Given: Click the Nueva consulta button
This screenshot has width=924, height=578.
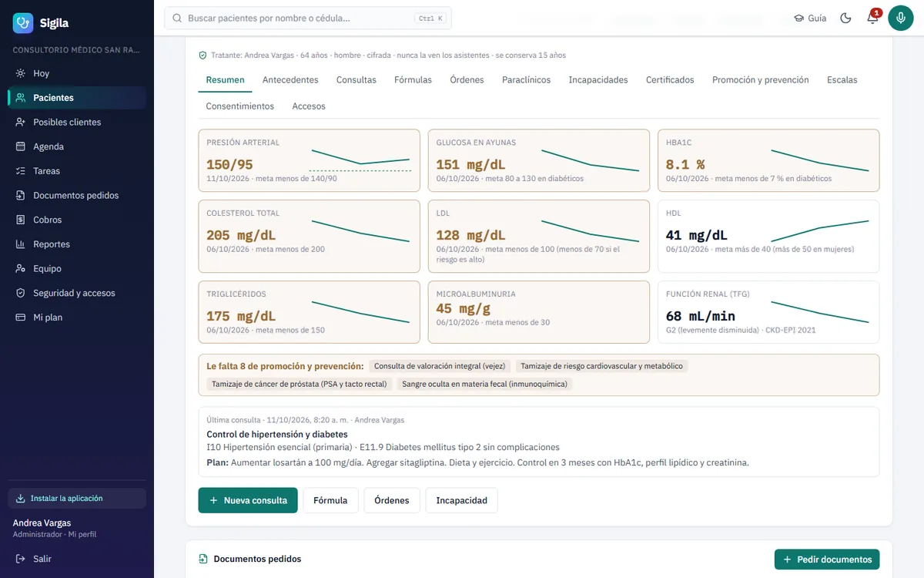Looking at the screenshot, I should tap(248, 500).
